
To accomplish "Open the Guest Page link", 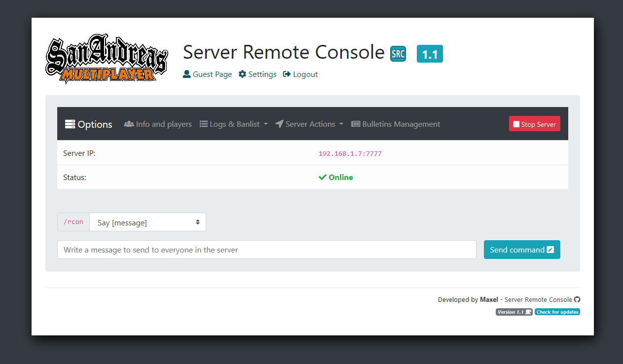I will click(207, 74).
